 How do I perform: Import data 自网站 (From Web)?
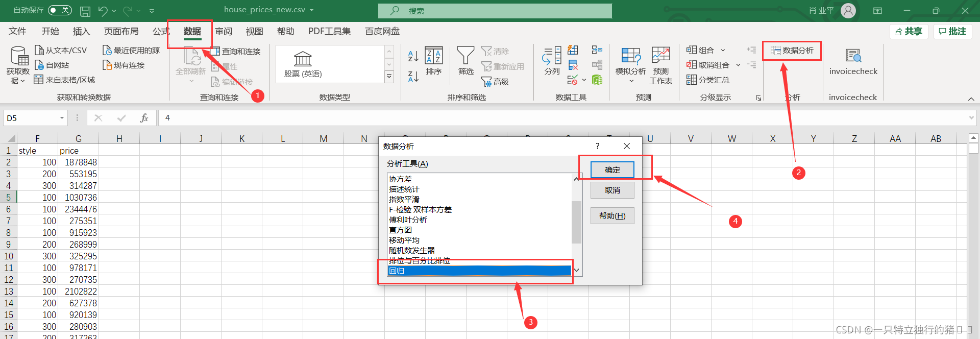click(52, 65)
